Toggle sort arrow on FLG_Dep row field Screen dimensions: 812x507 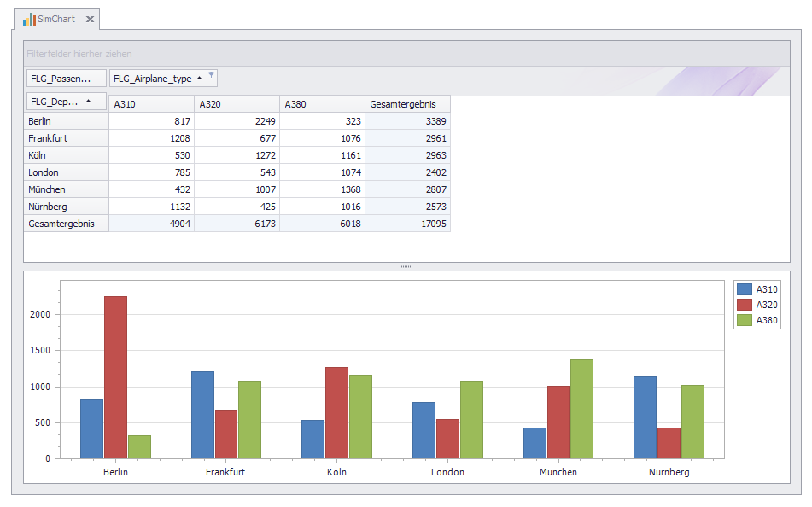point(89,102)
